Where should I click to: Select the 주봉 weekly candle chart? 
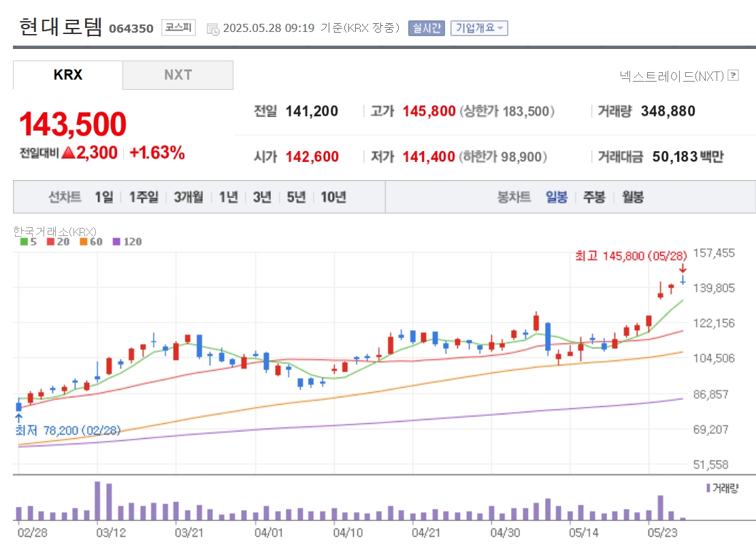tap(594, 197)
